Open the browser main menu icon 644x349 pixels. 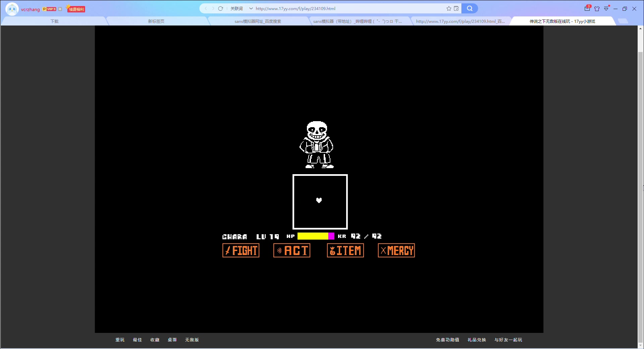click(x=606, y=9)
